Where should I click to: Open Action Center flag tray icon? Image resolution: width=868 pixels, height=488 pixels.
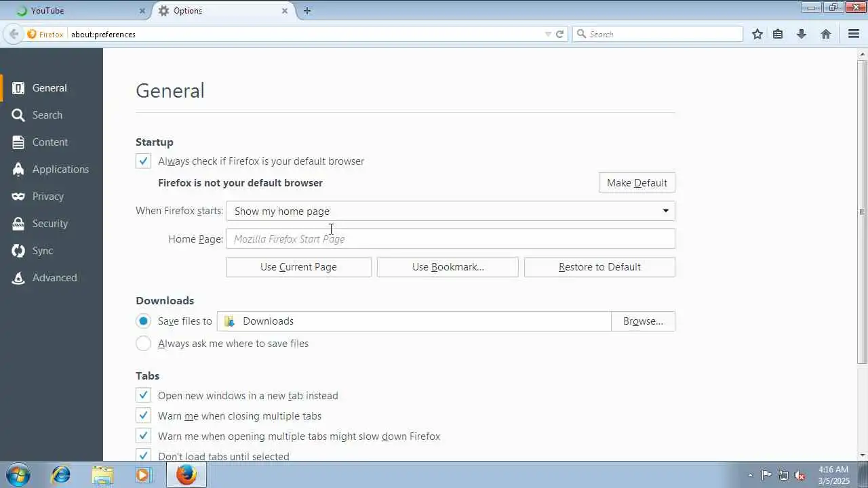pyautogui.click(x=766, y=475)
